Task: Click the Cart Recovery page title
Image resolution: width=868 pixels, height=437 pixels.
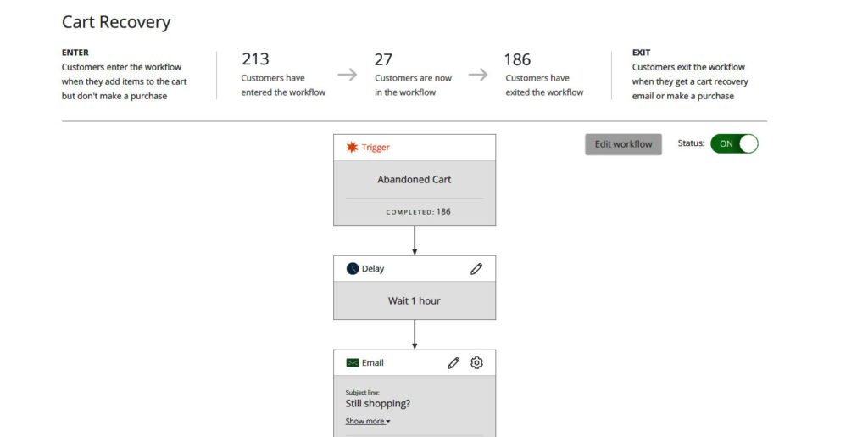Action: pos(116,22)
